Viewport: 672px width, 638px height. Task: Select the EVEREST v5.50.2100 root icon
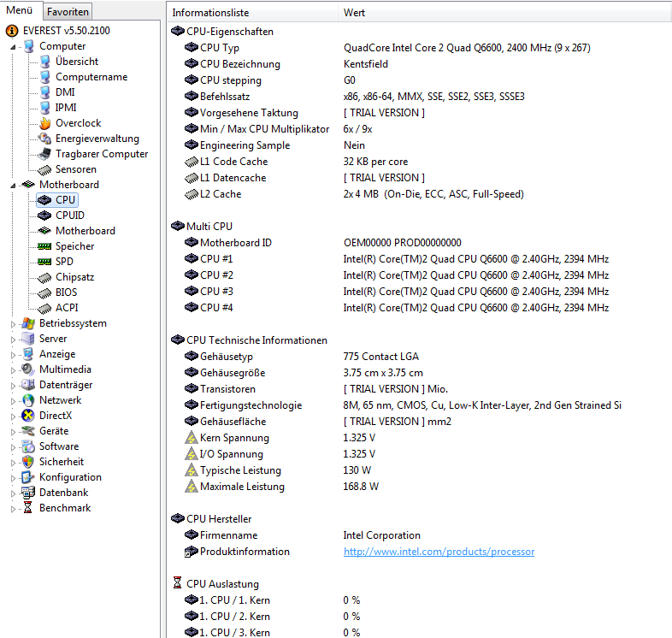(12, 31)
